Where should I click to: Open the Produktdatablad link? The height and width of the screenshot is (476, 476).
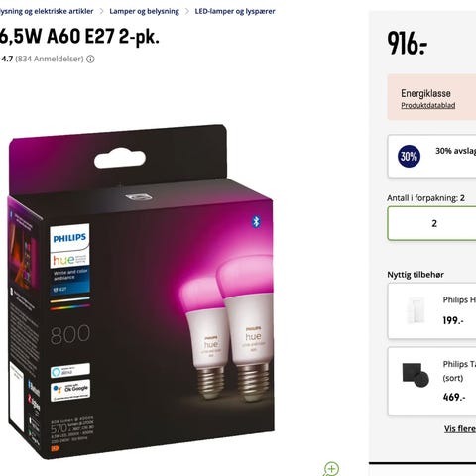coord(428,105)
